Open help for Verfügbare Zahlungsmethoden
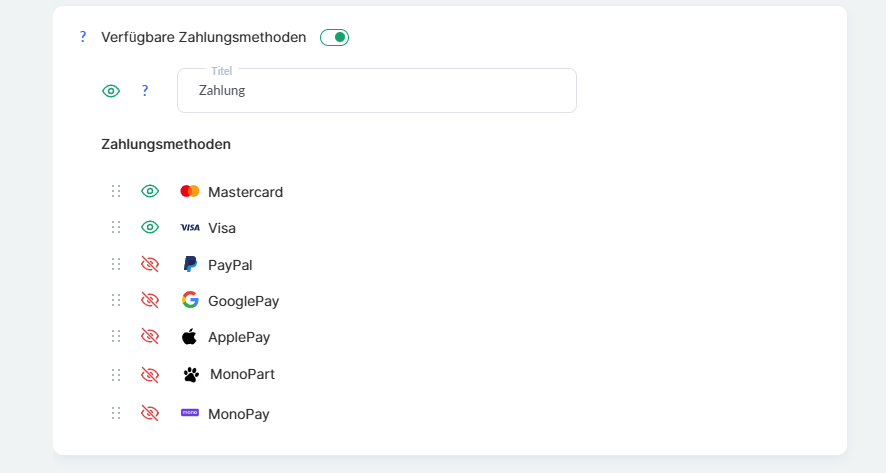 83,37
